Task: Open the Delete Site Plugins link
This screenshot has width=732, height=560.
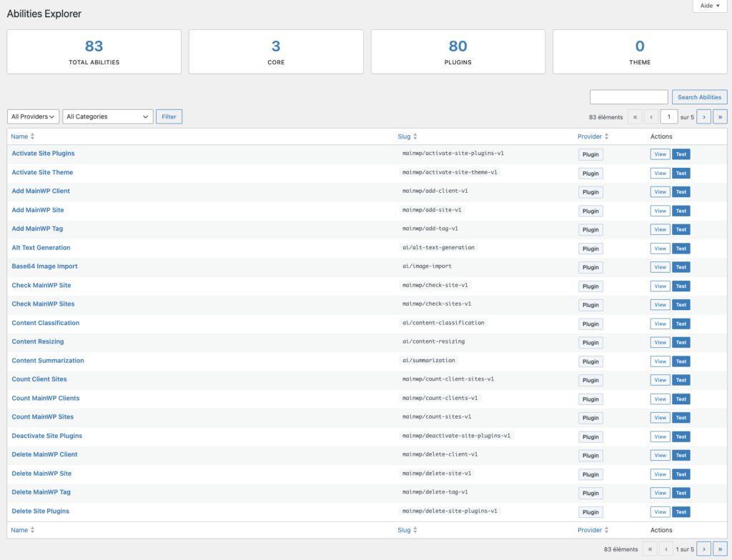Action: coord(40,511)
